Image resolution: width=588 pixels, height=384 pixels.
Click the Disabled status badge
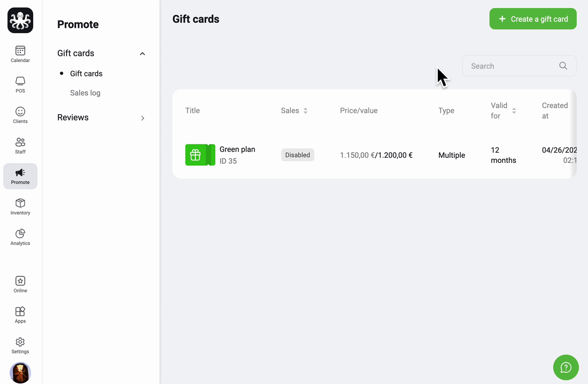coord(297,155)
